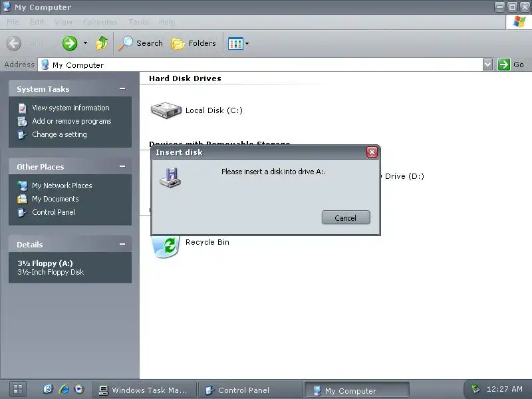Open the File menu
The width and height of the screenshot is (532, 399).
pyautogui.click(x=13, y=22)
